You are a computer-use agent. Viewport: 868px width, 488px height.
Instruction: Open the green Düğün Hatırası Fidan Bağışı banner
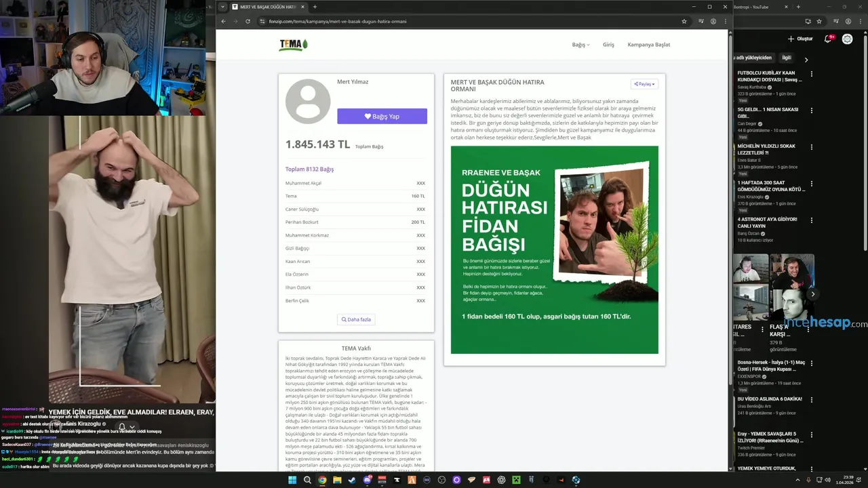(554, 249)
